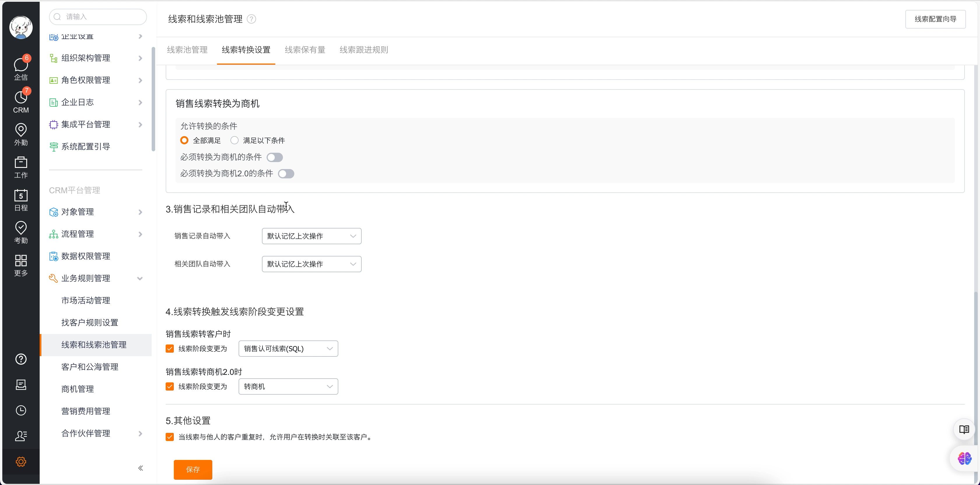Collapse the sidebar with double-arrow icon
This screenshot has height=485, width=980.
pyautogui.click(x=140, y=468)
